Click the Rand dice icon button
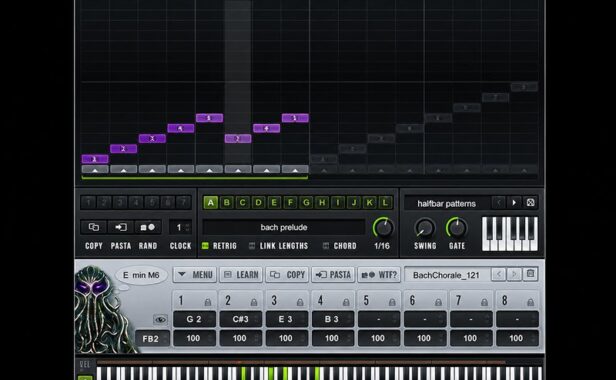The height and width of the screenshot is (380, 616). point(148,227)
